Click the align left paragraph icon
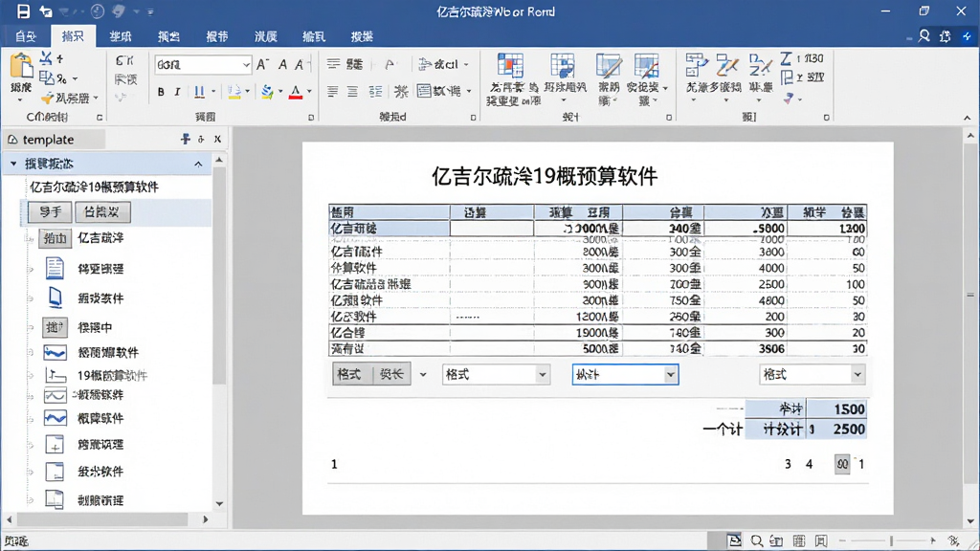 click(x=332, y=92)
